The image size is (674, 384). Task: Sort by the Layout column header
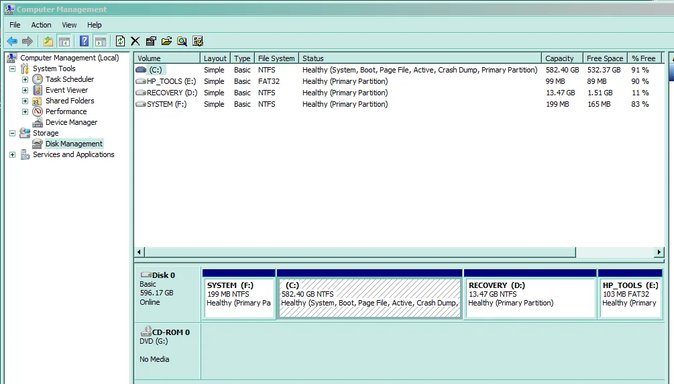(215, 58)
